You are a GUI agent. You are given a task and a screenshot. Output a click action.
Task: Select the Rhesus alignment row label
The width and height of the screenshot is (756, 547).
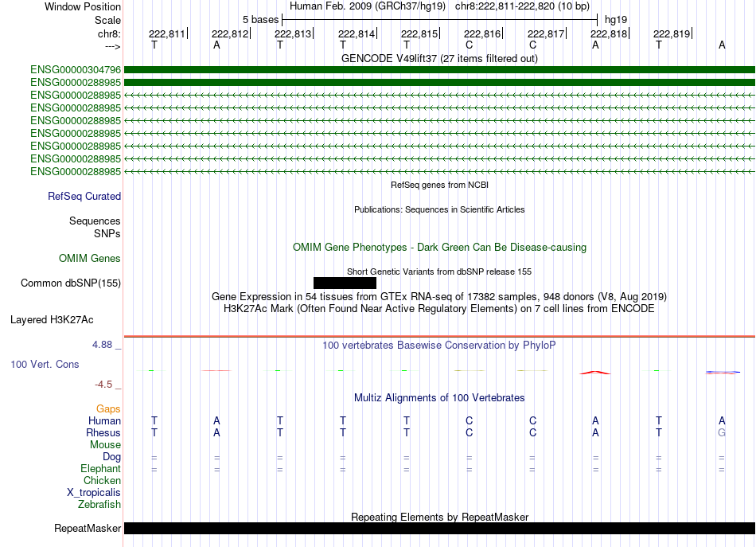tap(103, 432)
